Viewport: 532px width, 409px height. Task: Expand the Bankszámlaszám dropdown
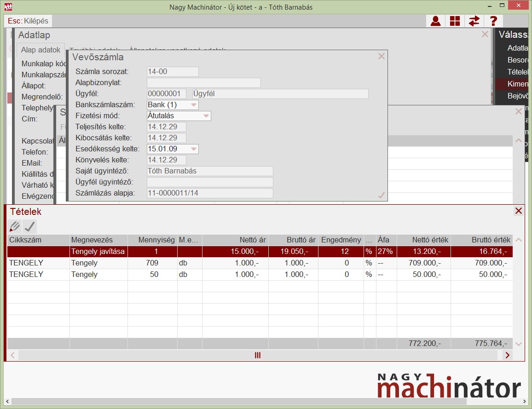click(194, 105)
